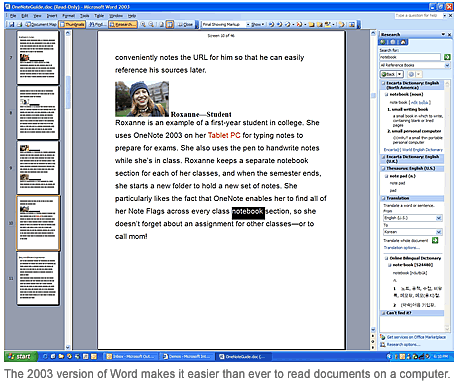Click Get services on Office Marketplace link
This screenshot has width=461, height=383.
pyautogui.click(x=416, y=337)
